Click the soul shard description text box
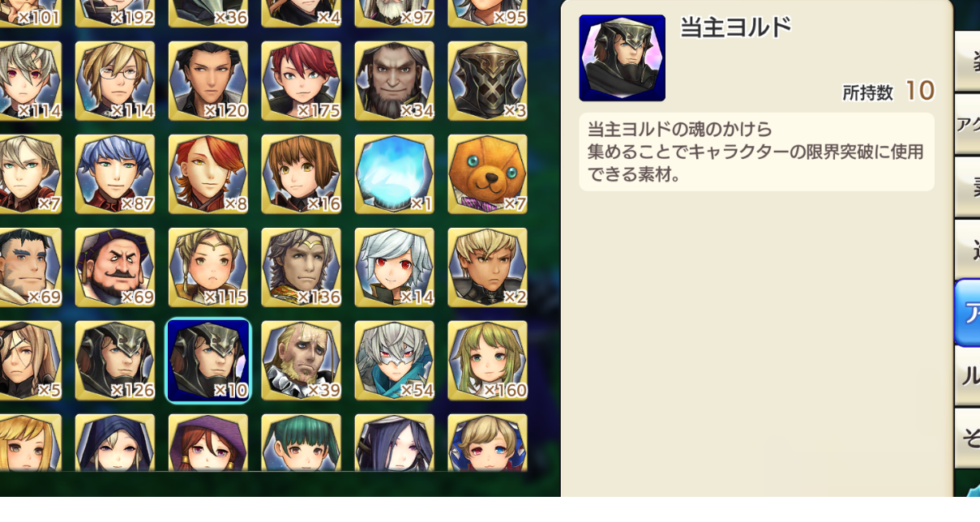 [756, 152]
